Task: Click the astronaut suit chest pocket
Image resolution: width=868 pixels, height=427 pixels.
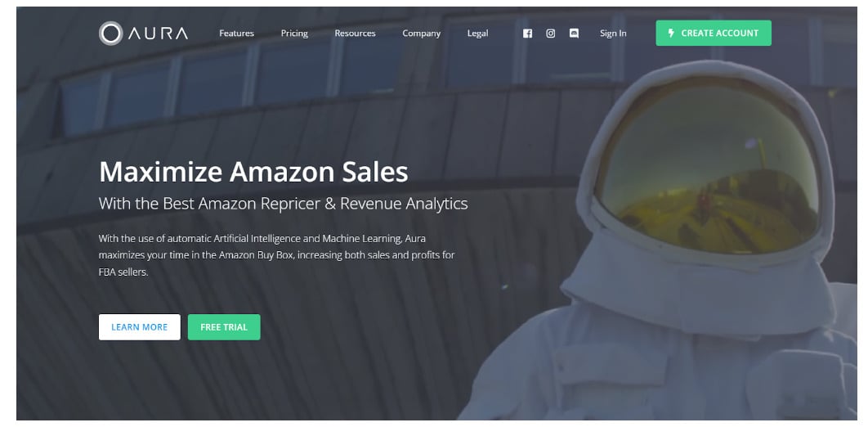Action: pyautogui.click(x=609, y=376)
